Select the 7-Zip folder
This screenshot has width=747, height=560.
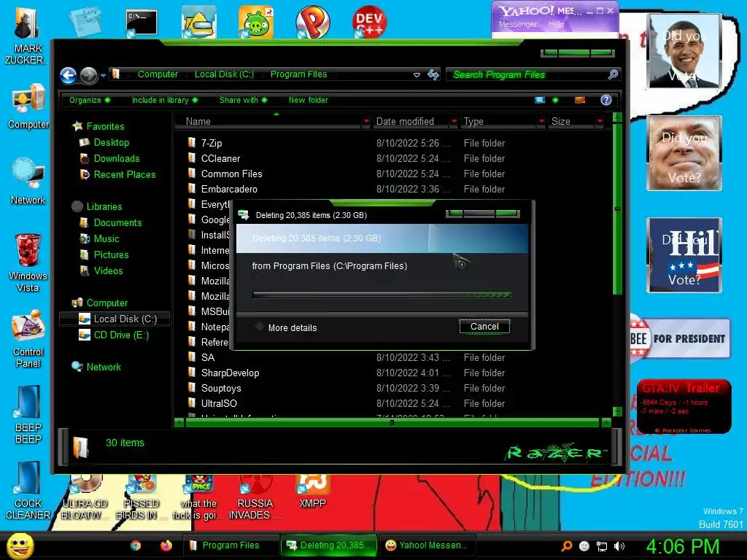tap(212, 144)
